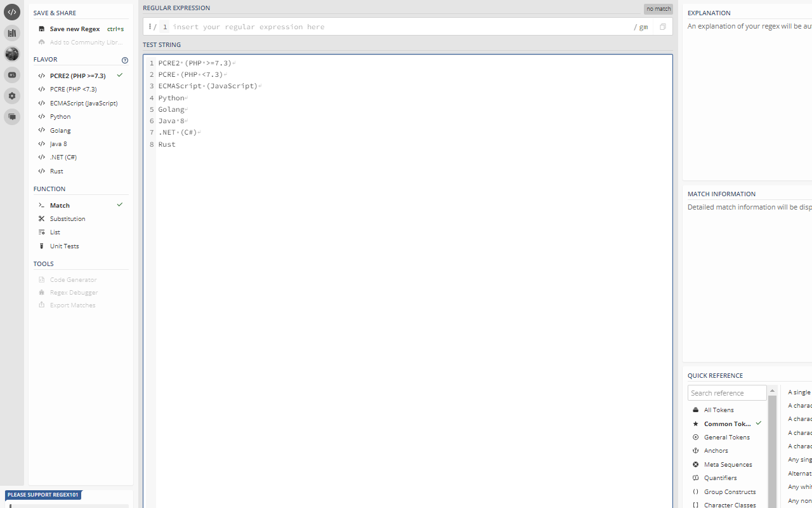
Task: Select the Python flavor
Action: (60, 116)
